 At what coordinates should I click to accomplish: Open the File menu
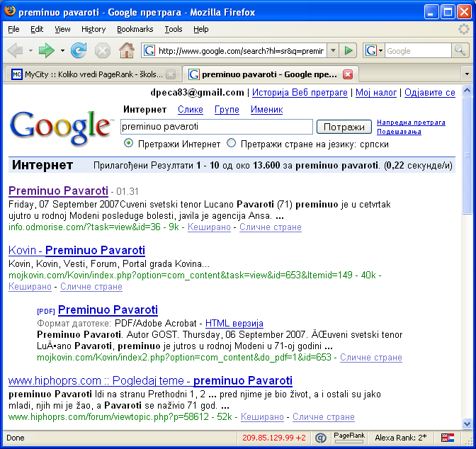13,29
